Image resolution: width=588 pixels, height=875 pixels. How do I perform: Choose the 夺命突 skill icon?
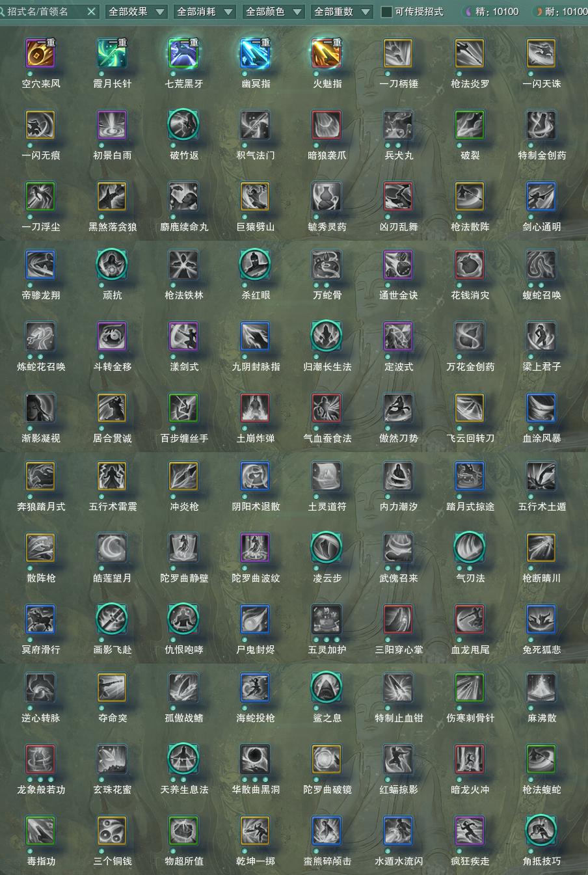(x=112, y=687)
